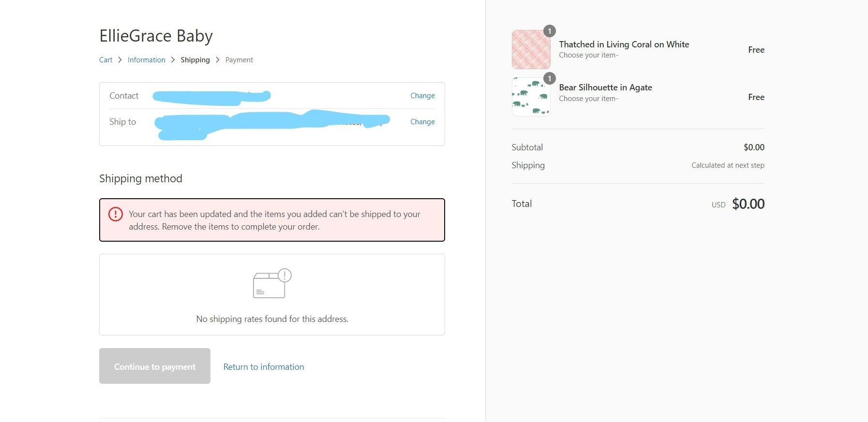The width and height of the screenshot is (868, 422).
Task: Change the Ship to address
Action: click(422, 122)
